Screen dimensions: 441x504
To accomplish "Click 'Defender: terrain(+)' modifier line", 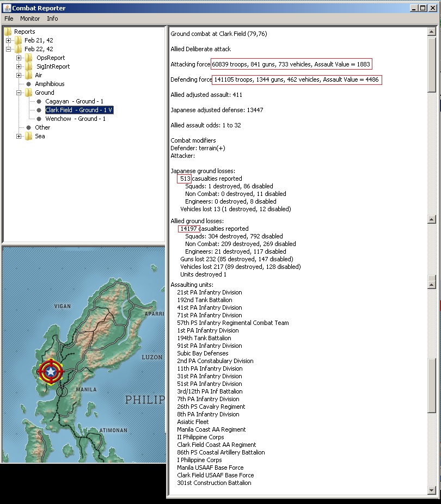I will click(x=198, y=148).
